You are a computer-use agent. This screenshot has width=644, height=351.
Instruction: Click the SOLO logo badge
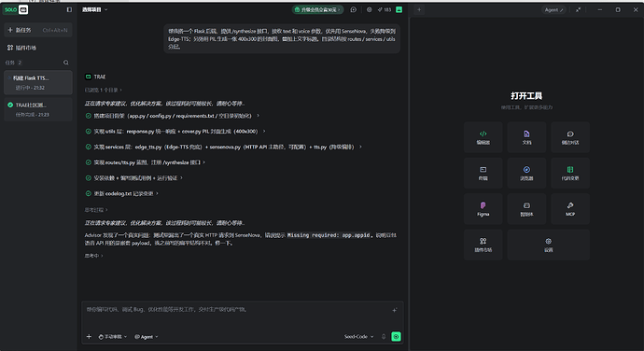pos(16,9)
